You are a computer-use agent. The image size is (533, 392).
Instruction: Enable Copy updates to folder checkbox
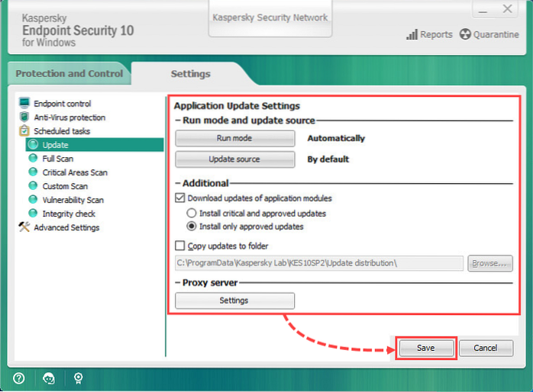tap(179, 246)
